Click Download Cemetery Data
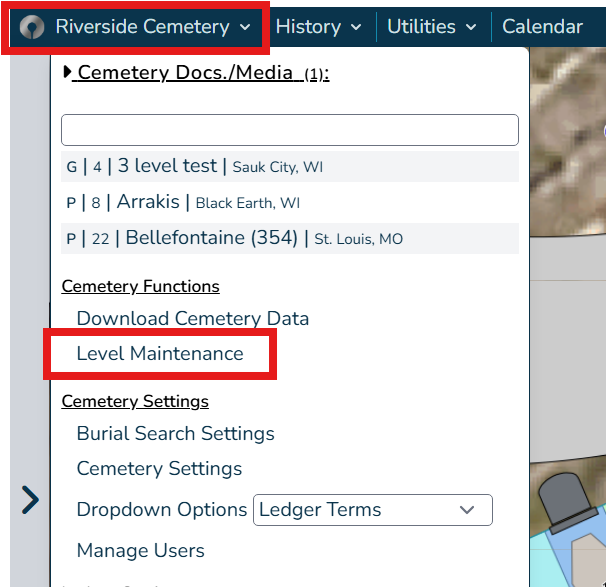The image size is (606, 587). pos(192,318)
